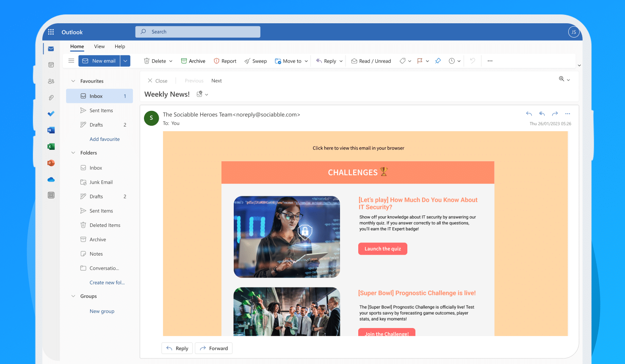Click the bottom Forward button
This screenshot has width=625, height=364.
point(214,348)
